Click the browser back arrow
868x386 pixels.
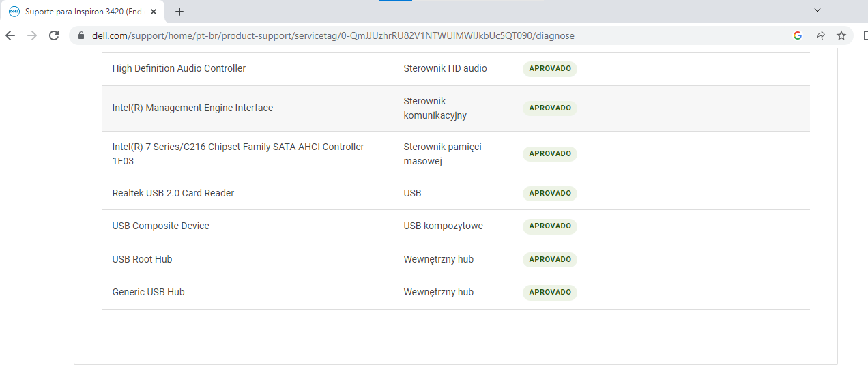[10, 35]
